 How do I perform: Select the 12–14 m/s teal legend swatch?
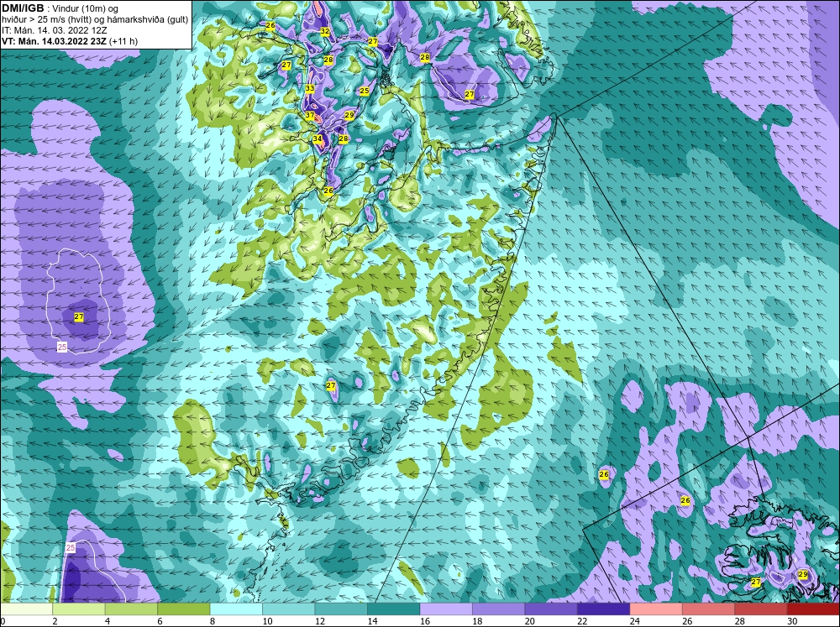tap(341, 609)
